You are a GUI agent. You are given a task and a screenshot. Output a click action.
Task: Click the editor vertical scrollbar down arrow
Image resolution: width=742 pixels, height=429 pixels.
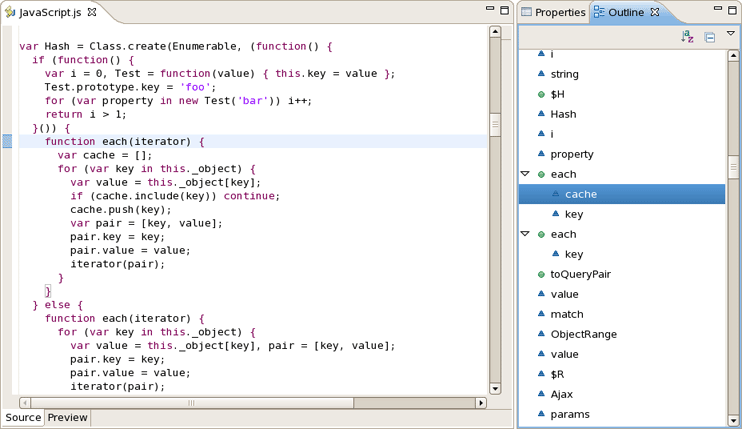[495, 389]
